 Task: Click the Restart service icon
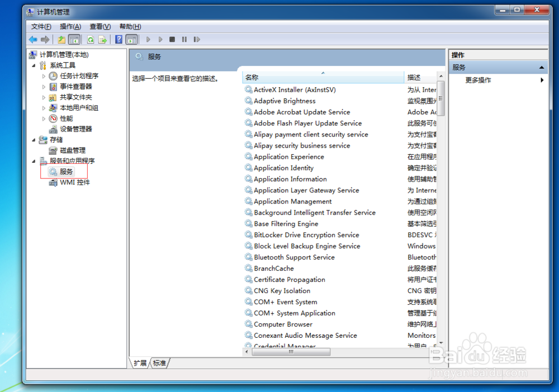[197, 40]
